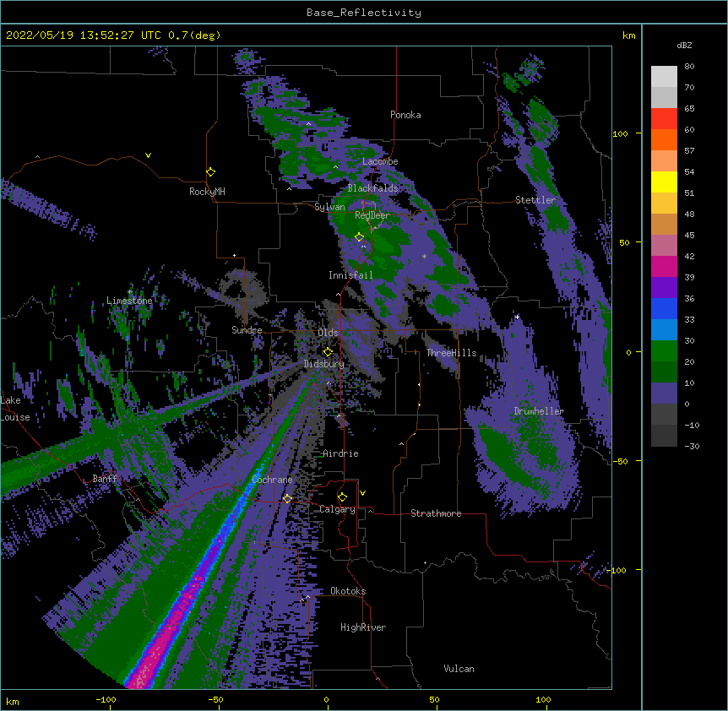The width and height of the screenshot is (728, 711).
Task: Select the yellow marker above Calgary label
Action: 342,497
